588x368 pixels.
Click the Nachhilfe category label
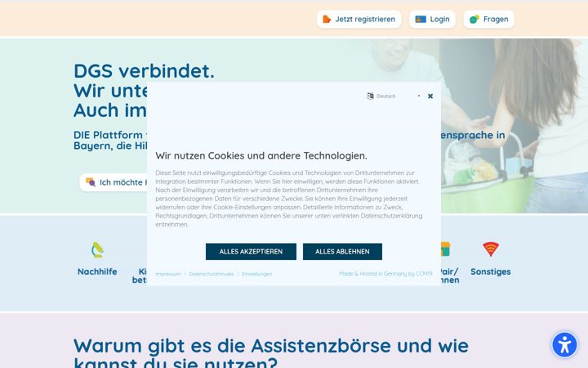97,272
